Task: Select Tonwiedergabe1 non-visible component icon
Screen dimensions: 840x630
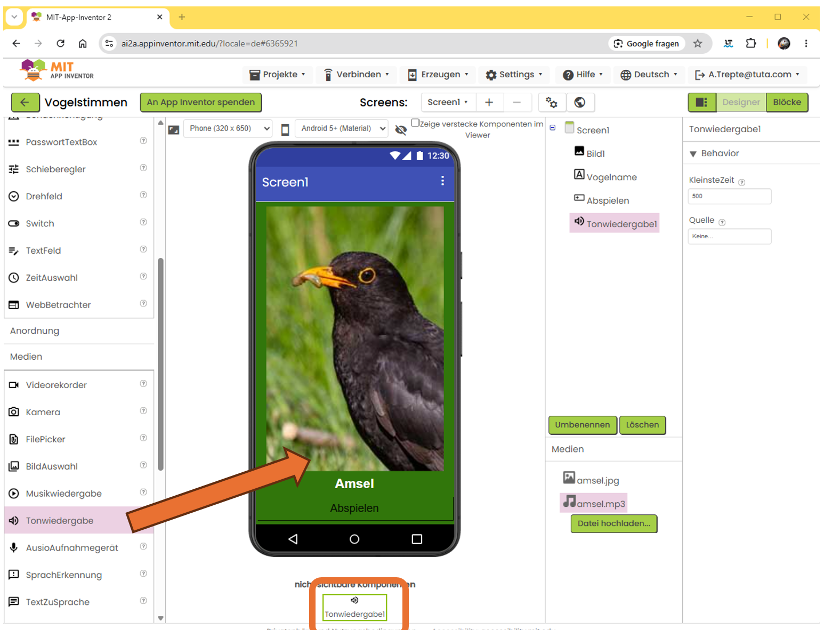Action: [x=354, y=608]
